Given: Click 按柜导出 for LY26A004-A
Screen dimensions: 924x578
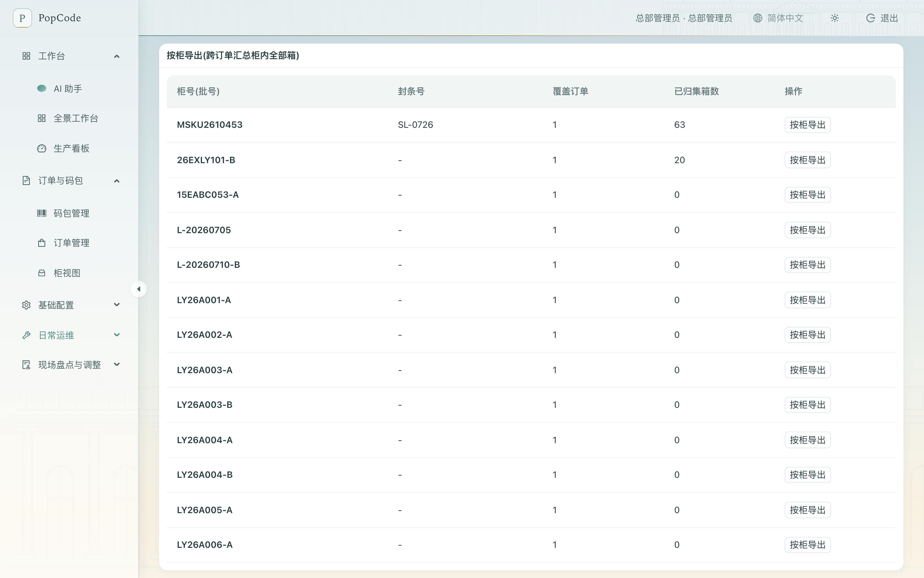Looking at the screenshot, I should pos(808,440).
